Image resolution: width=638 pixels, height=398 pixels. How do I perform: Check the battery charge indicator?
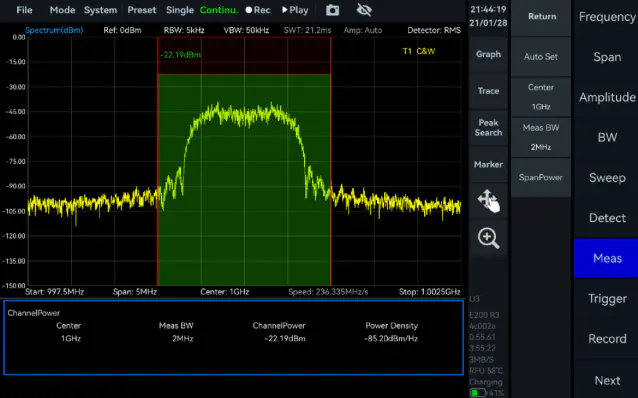click(478, 393)
